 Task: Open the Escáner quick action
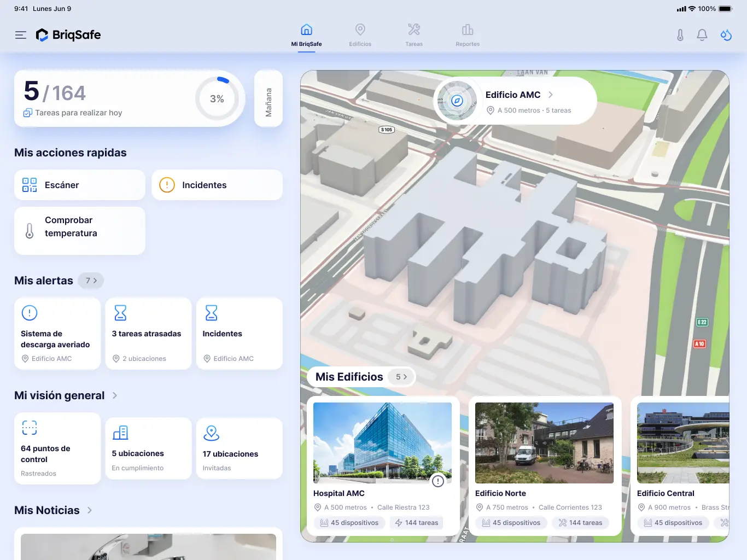click(80, 185)
